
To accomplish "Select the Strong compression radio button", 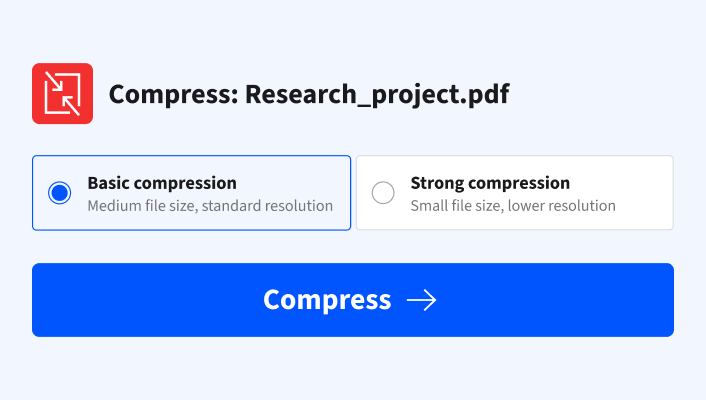I will coord(383,193).
